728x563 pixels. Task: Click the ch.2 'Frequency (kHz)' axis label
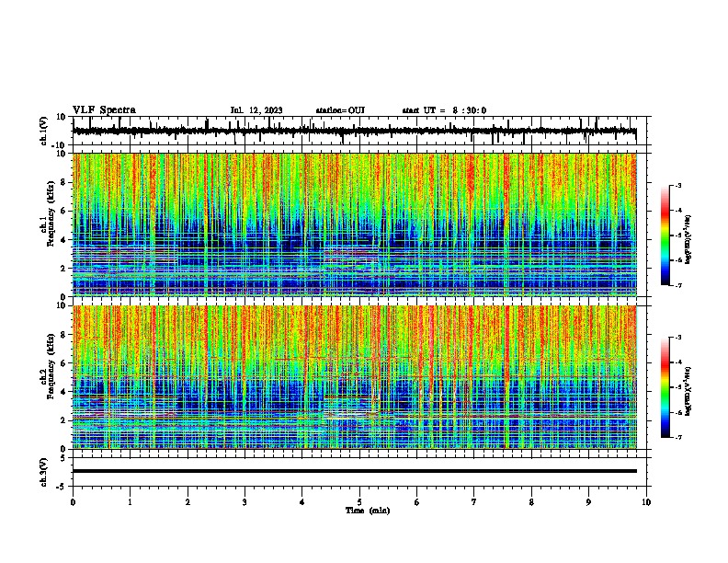[51, 366]
